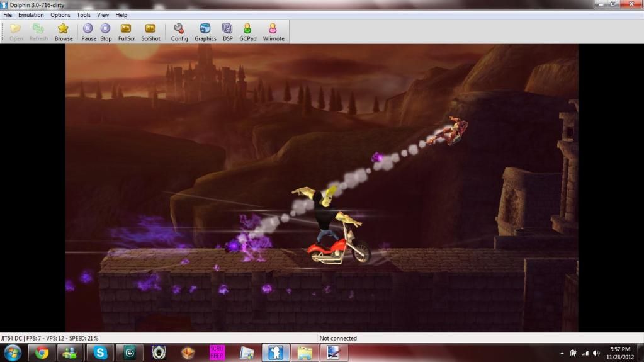644x362 pixels.
Task: Open the folder Explorer taskbar icon
Action: coord(305,353)
